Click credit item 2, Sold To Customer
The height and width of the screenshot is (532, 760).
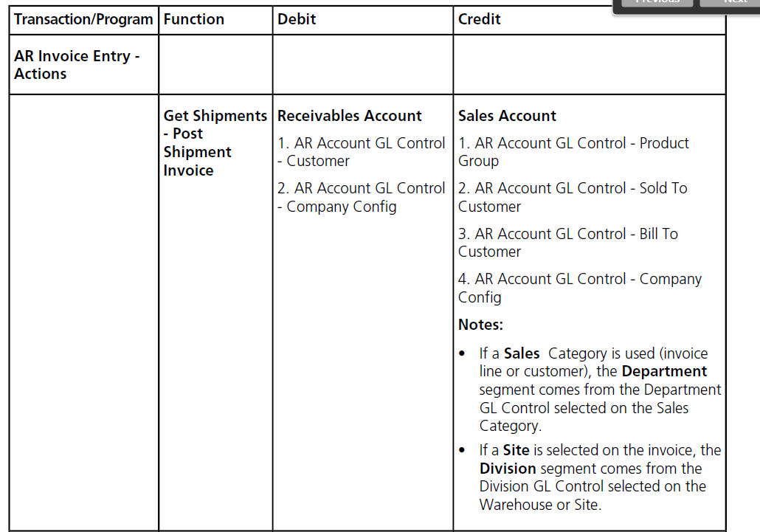click(573, 197)
